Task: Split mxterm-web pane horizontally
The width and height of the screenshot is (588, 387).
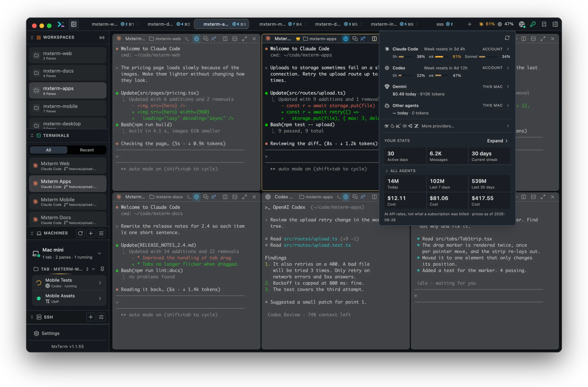Action: [x=235, y=38]
